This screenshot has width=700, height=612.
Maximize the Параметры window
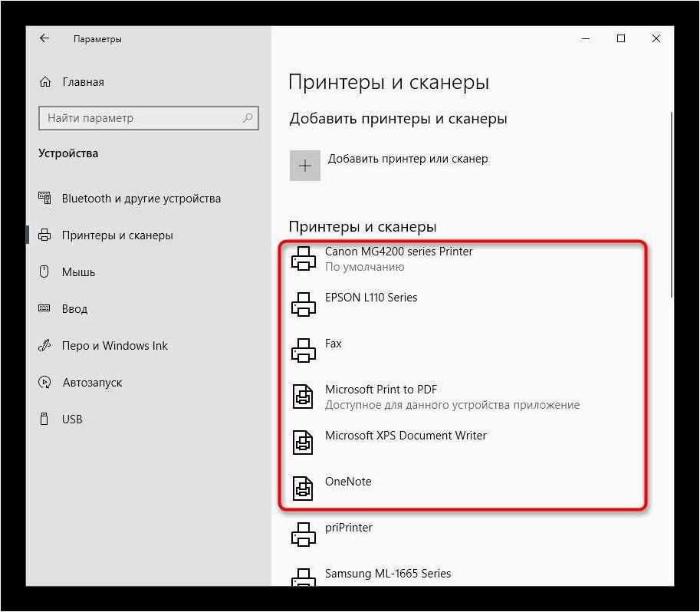click(620, 38)
